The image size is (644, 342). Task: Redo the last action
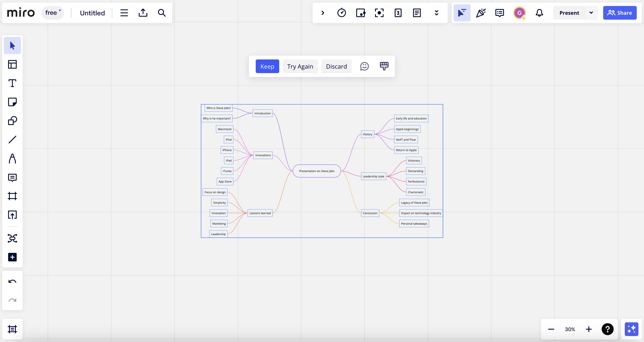point(12,300)
